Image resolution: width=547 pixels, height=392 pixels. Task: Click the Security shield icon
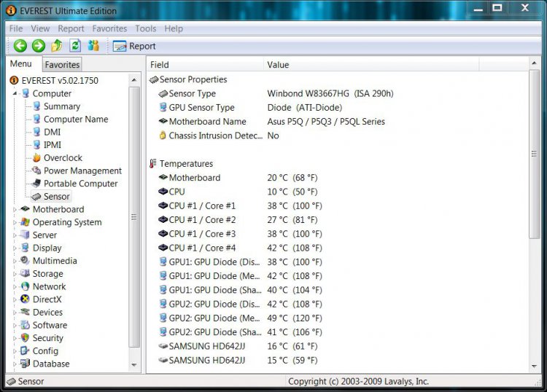pyautogui.click(x=25, y=338)
